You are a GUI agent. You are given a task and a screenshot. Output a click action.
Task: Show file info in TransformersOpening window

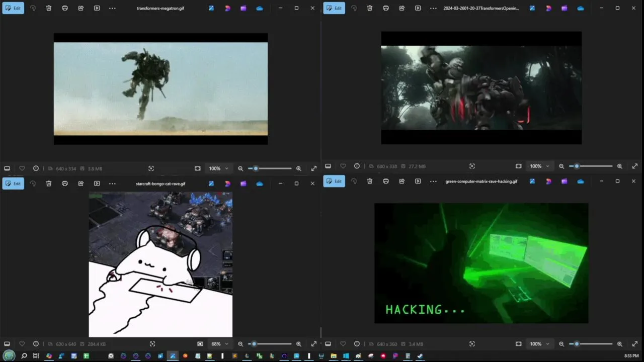[357, 166]
